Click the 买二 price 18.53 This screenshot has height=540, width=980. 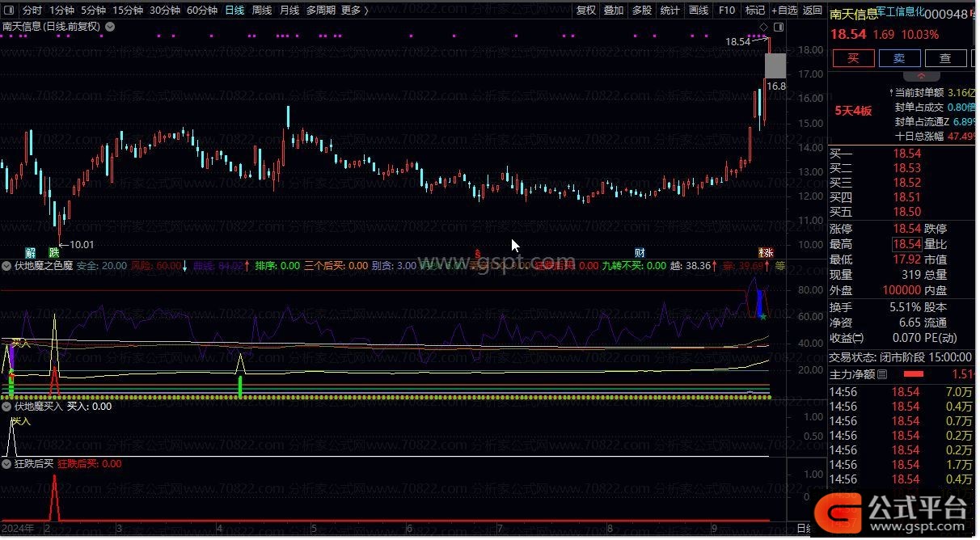906,168
